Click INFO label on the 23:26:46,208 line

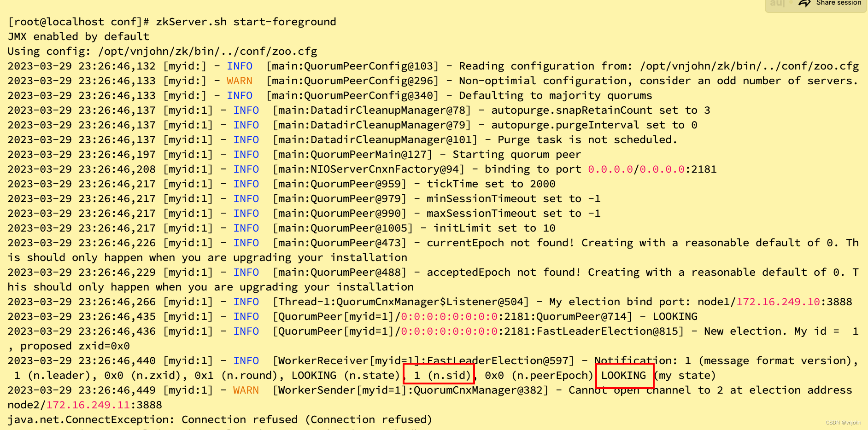pos(246,169)
